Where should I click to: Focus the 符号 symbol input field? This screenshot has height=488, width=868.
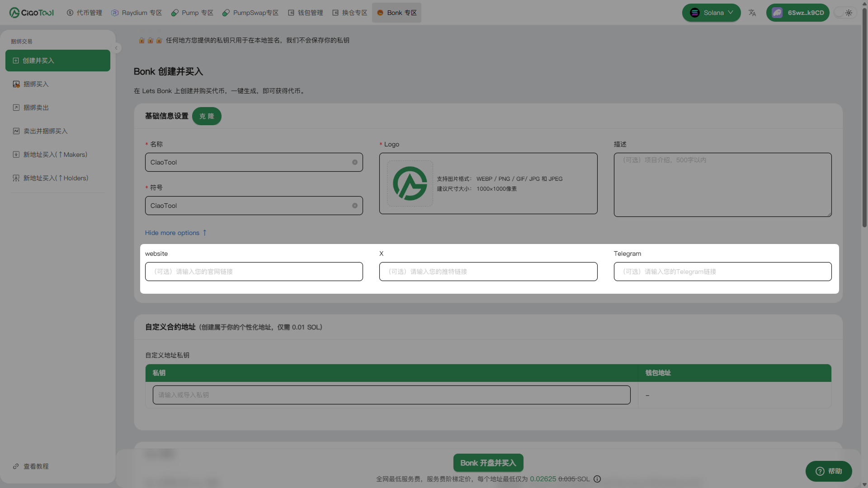pos(254,206)
